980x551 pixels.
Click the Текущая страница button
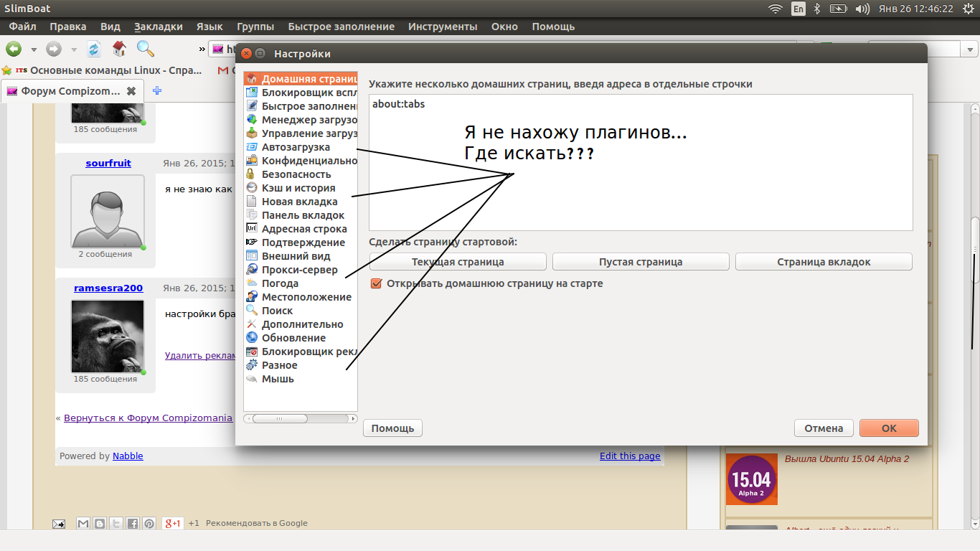(458, 262)
